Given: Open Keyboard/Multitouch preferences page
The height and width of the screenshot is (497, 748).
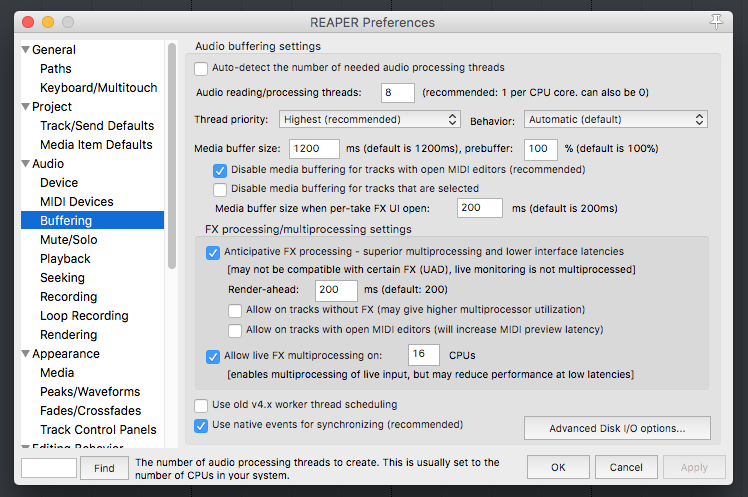Looking at the screenshot, I should point(98,88).
